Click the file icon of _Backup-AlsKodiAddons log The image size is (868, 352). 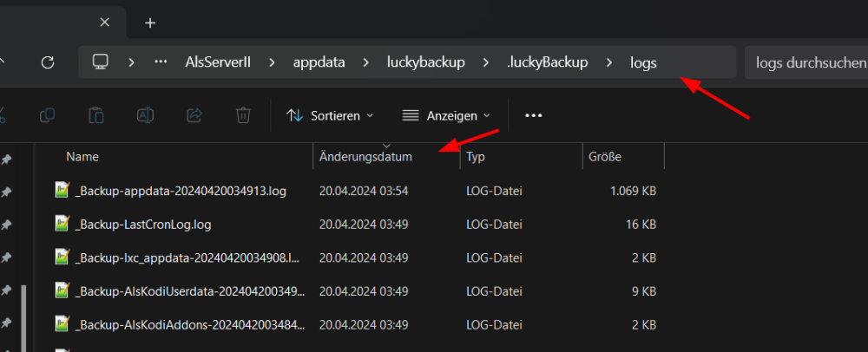tap(62, 323)
